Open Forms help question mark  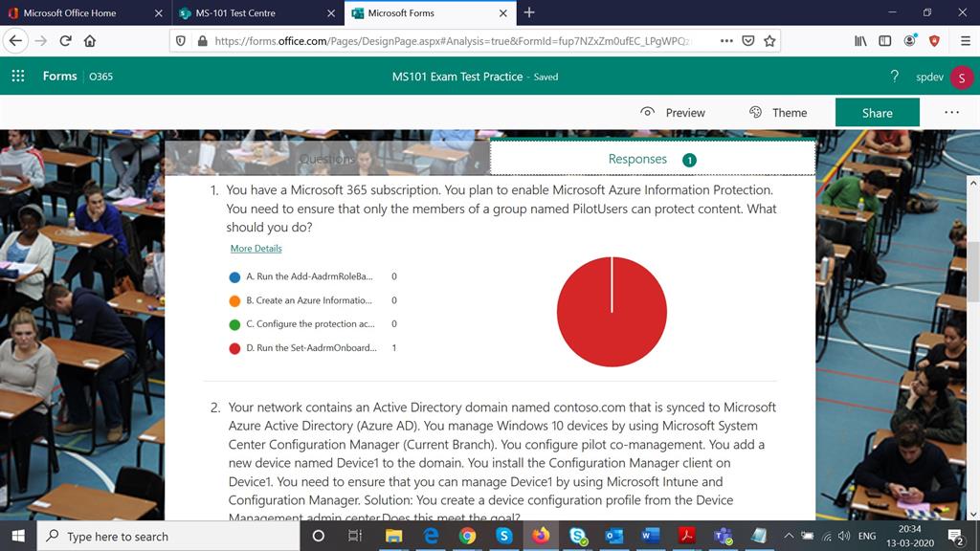(895, 77)
